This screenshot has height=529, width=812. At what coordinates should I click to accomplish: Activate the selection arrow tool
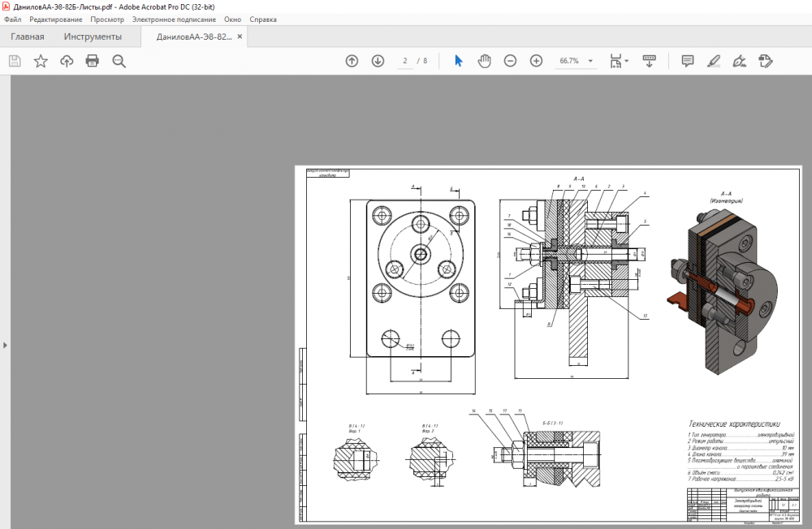pos(458,61)
